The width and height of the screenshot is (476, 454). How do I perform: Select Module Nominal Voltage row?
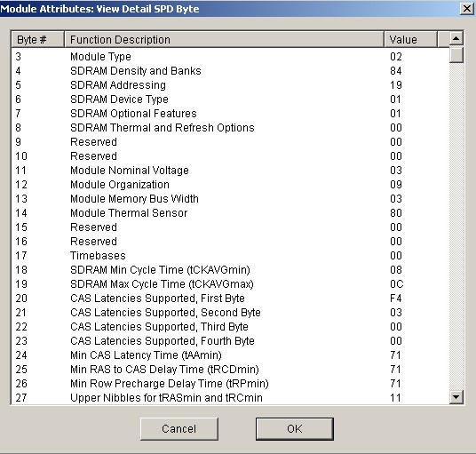(x=230, y=171)
